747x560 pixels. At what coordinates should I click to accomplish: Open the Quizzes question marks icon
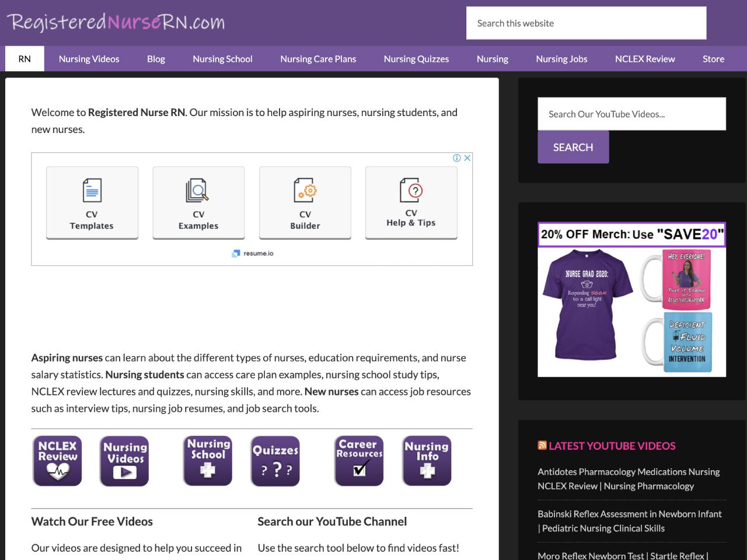275,461
